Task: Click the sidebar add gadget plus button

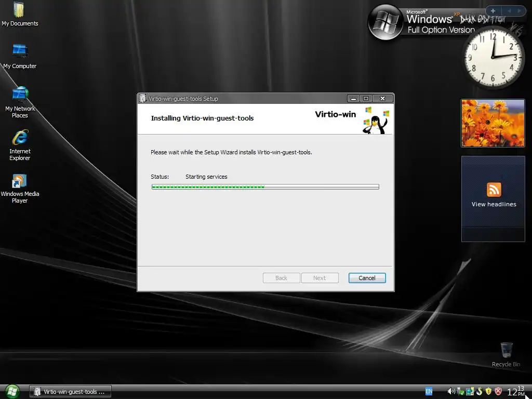Action: 493,11
